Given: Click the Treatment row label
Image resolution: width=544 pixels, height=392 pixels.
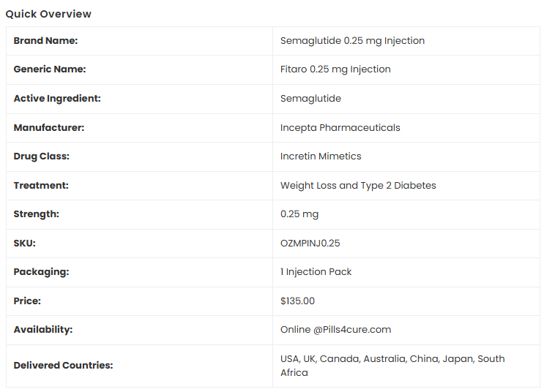Looking at the screenshot, I should pyautogui.click(x=41, y=186).
